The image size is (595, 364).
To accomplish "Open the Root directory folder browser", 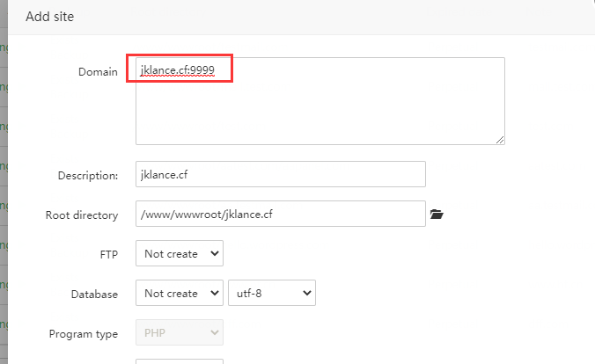I will click(x=437, y=214).
